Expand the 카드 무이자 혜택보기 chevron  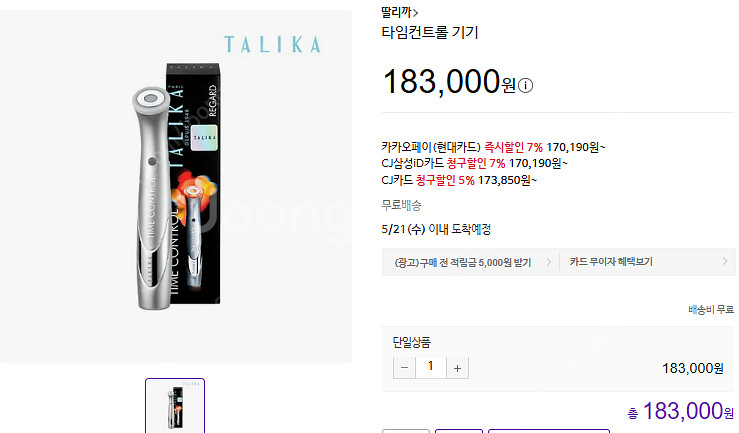click(725, 261)
